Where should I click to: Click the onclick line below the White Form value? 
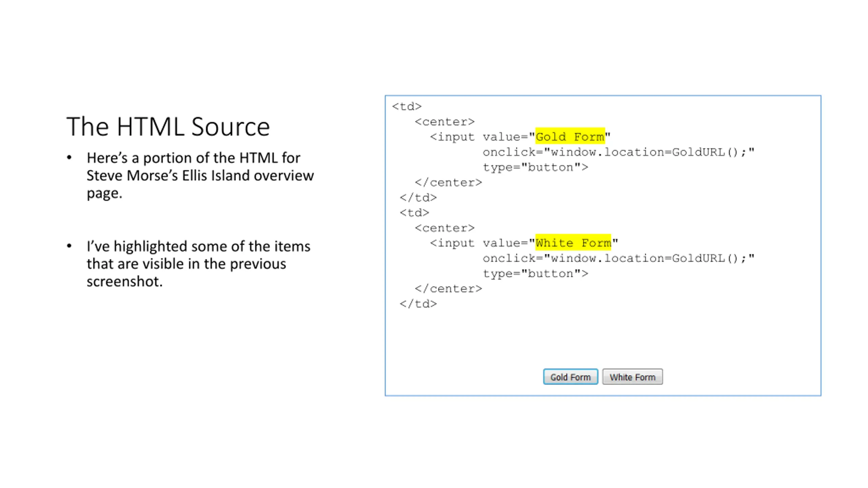(x=618, y=258)
